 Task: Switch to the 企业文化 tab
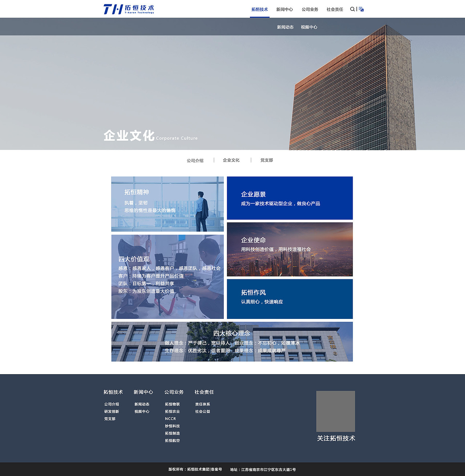coord(231,160)
